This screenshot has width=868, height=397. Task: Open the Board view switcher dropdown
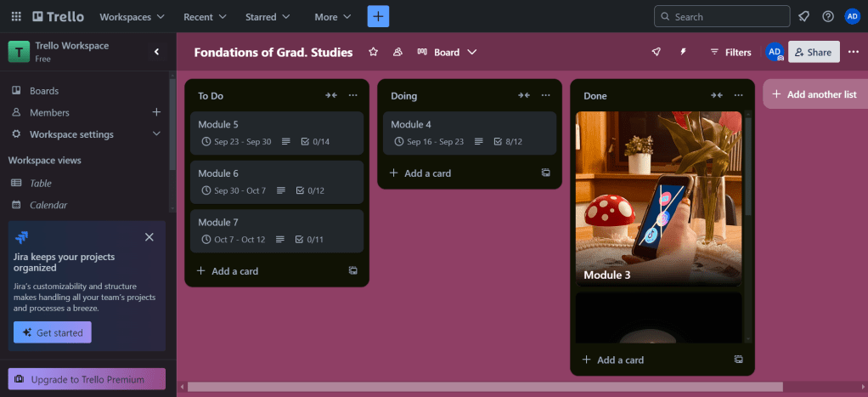tap(447, 52)
